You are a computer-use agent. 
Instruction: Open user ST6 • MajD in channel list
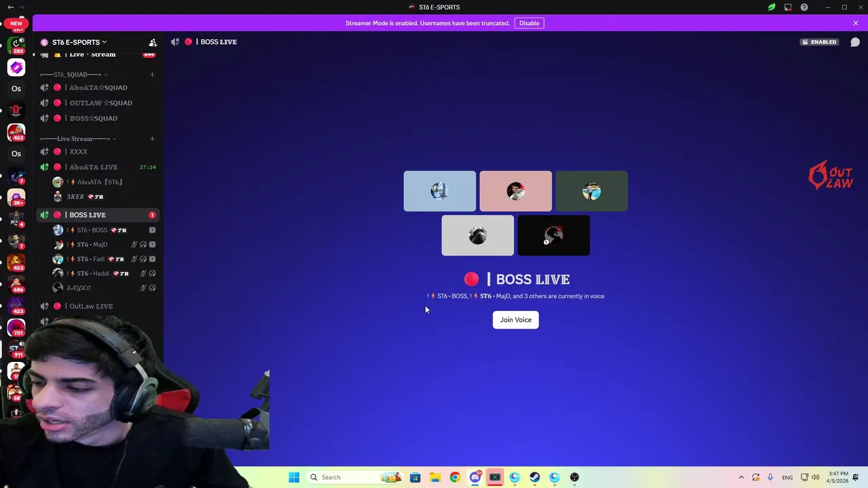click(x=103, y=245)
